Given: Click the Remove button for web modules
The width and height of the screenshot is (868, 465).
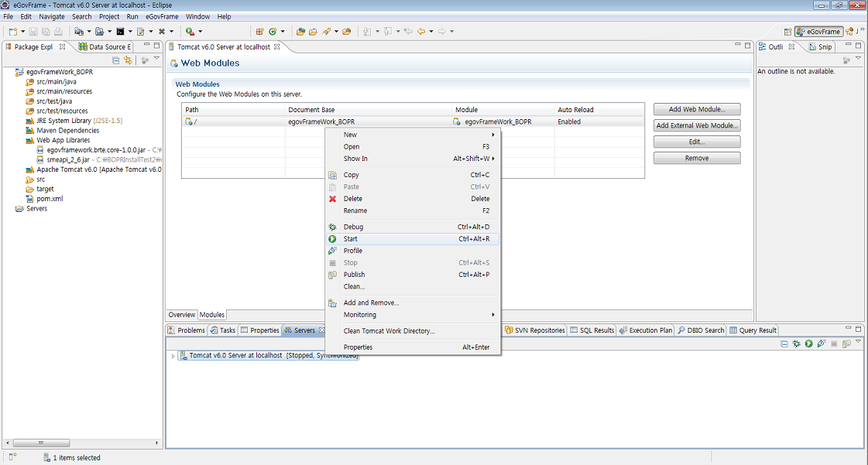Looking at the screenshot, I should (x=696, y=158).
